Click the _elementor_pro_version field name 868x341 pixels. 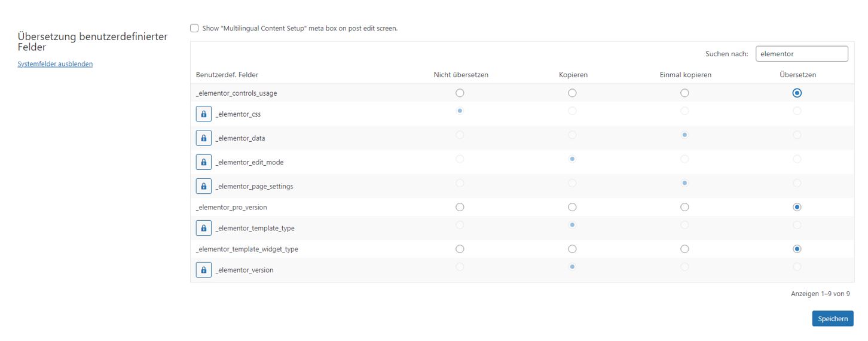(x=231, y=207)
